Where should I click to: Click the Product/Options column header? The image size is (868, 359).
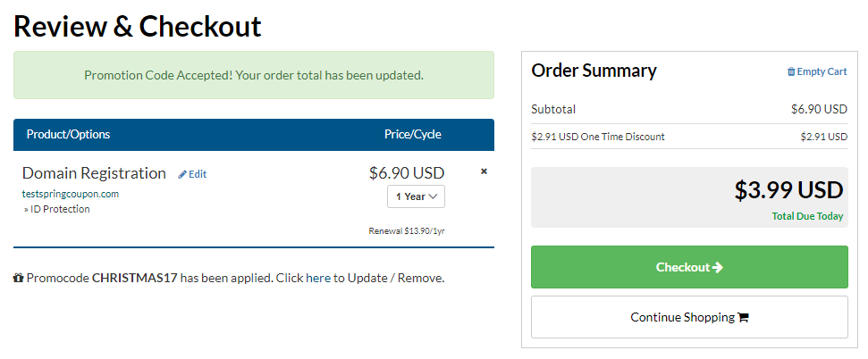tap(69, 135)
